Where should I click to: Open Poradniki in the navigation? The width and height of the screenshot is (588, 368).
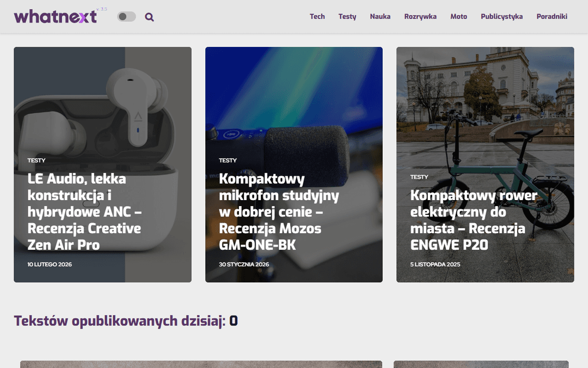click(552, 16)
